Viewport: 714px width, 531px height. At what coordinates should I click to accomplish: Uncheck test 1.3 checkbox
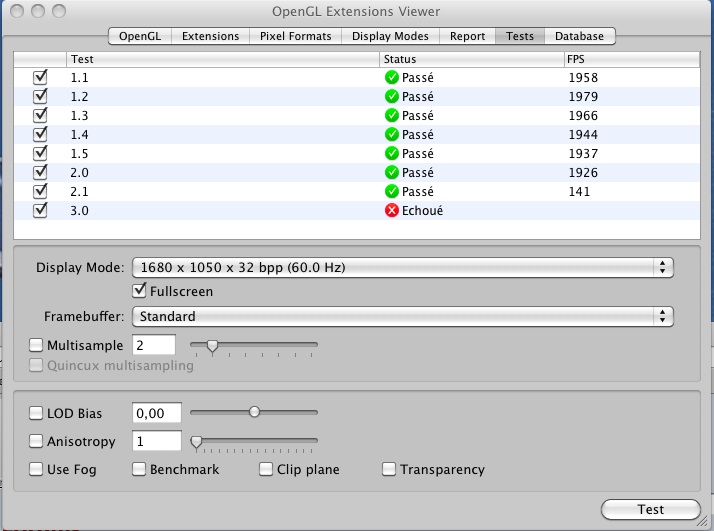click(x=40, y=115)
